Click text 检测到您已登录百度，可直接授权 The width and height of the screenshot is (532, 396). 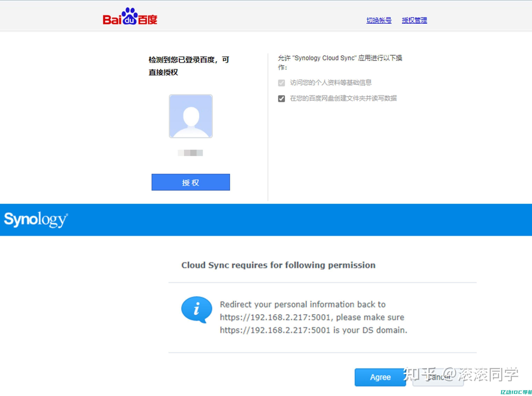[189, 66]
